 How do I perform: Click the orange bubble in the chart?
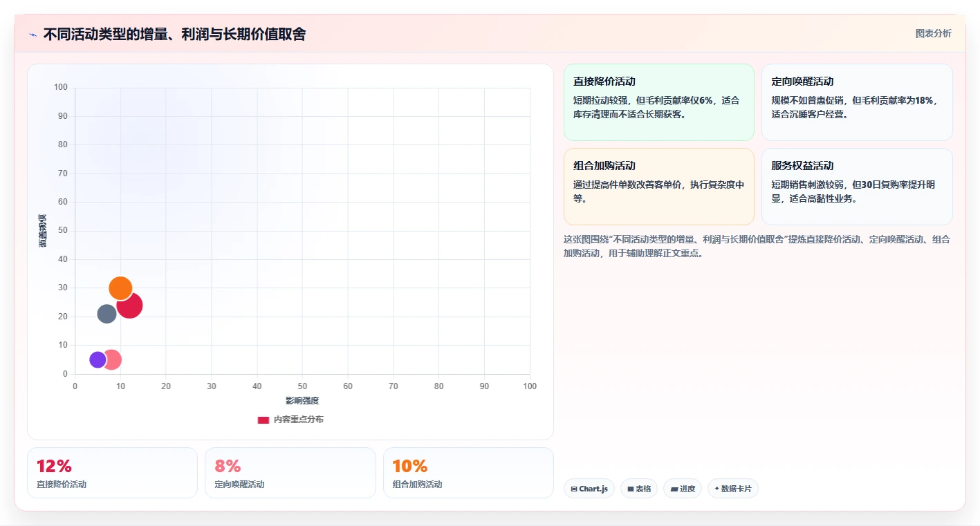click(120, 288)
